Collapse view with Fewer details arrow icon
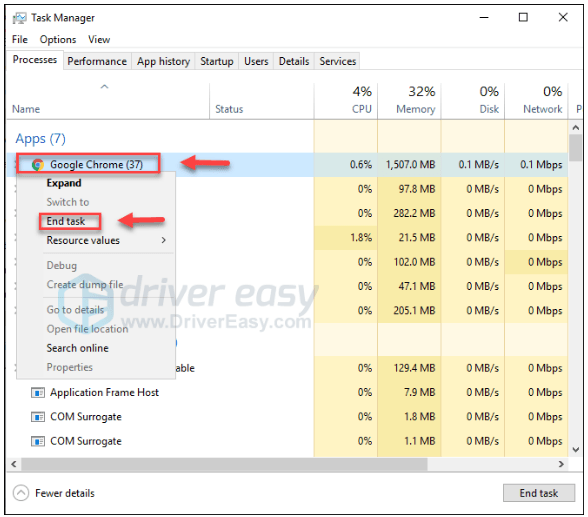588x517 pixels. pos(21,493)
